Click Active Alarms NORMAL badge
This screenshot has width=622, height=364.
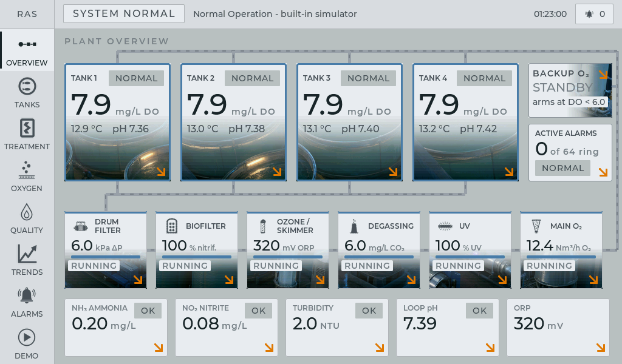pos(562,168)
